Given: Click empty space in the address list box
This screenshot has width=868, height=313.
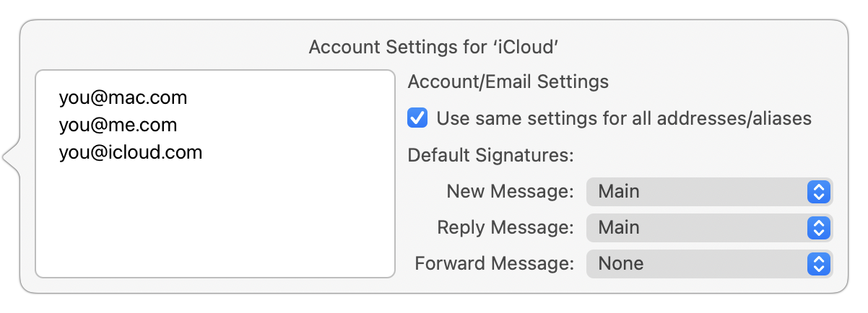Looking at the screenshot, I should [x=215, y=224].
